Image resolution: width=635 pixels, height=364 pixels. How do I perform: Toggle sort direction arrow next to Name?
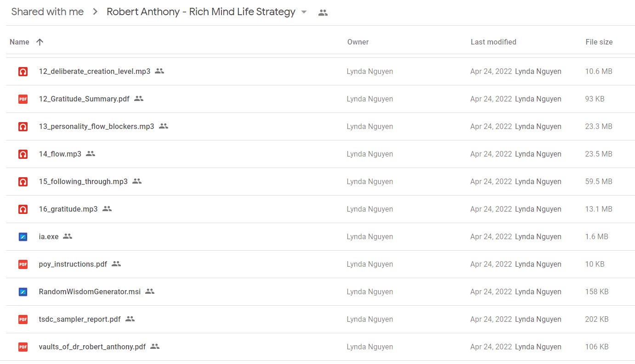[x=40, y=42]
